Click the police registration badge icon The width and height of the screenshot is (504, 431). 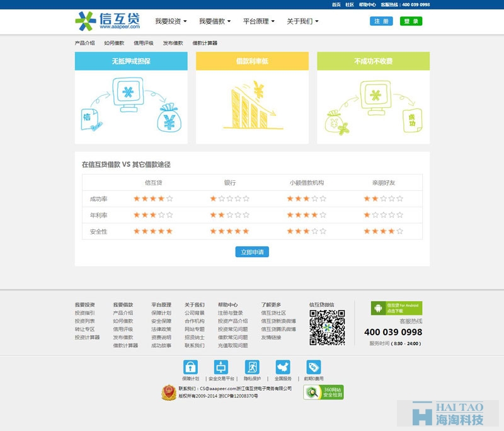169,393
